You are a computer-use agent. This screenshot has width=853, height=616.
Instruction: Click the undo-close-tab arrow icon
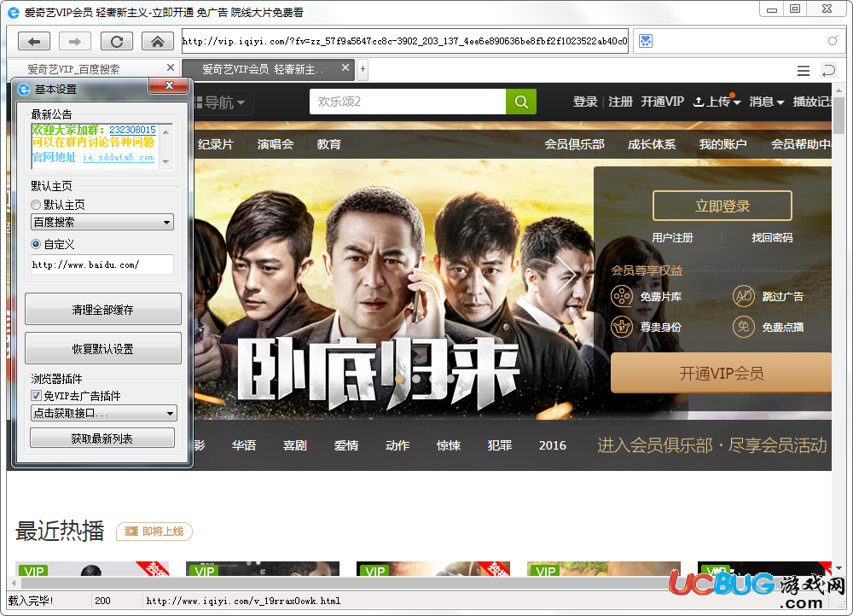(x=828, y=71)
